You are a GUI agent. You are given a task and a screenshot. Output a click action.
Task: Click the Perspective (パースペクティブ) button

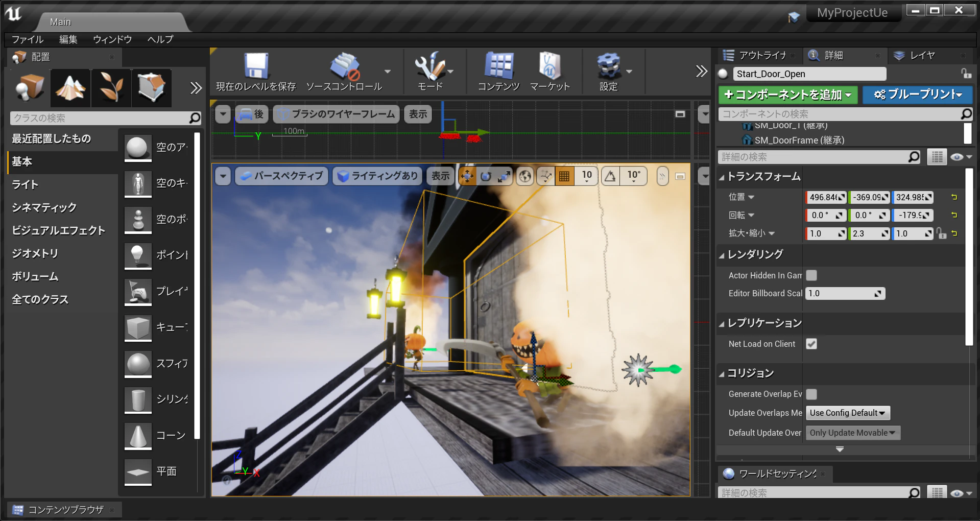coord(281,176)
